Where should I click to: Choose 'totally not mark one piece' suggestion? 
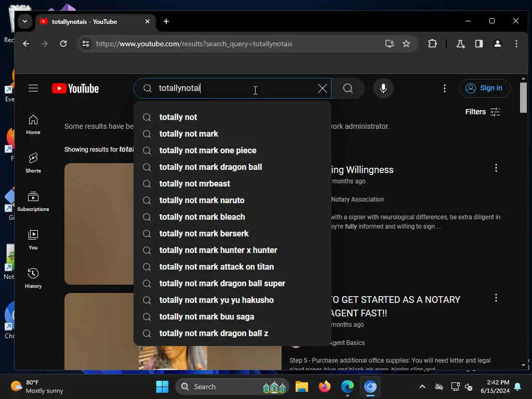tap(232, 150)
